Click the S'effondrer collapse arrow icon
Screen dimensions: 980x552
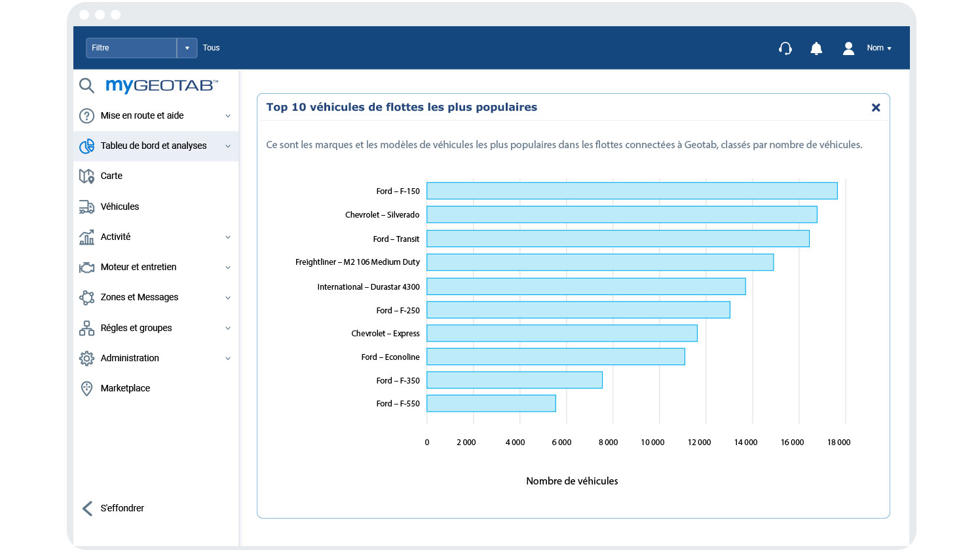(x=87, y=508)
